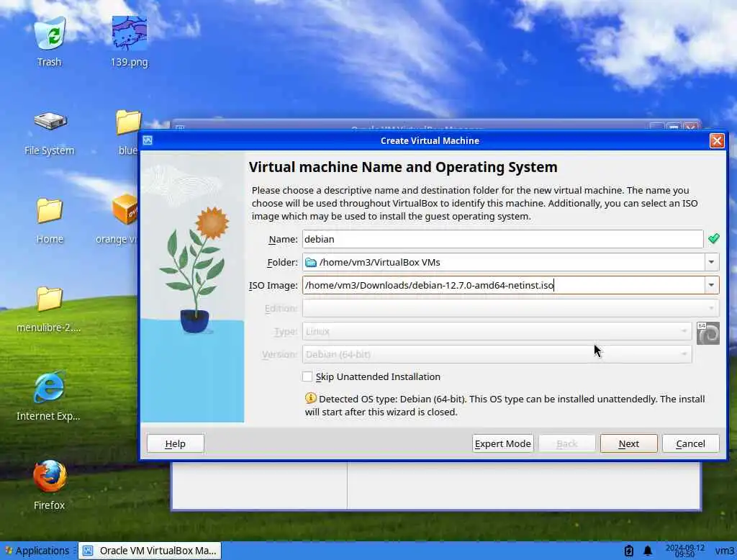Image resolution: width=737 pixels, height=560 pixels.
Task: Click the folder icon in the Folder field
Action: click(x=311, y=263)
